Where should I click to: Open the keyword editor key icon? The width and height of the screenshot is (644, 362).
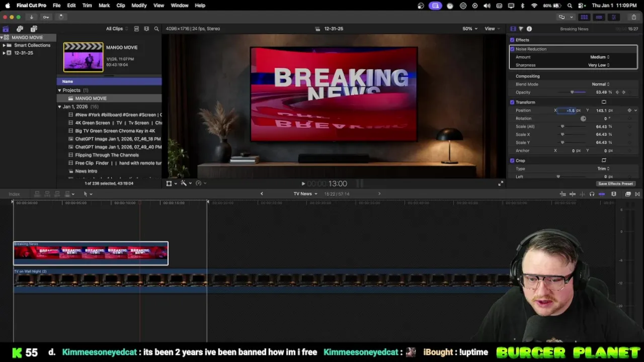(46, 17)
